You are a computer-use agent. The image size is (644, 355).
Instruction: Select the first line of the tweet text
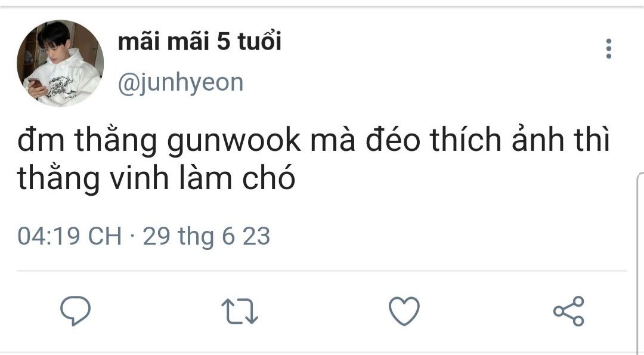[314, 141]
